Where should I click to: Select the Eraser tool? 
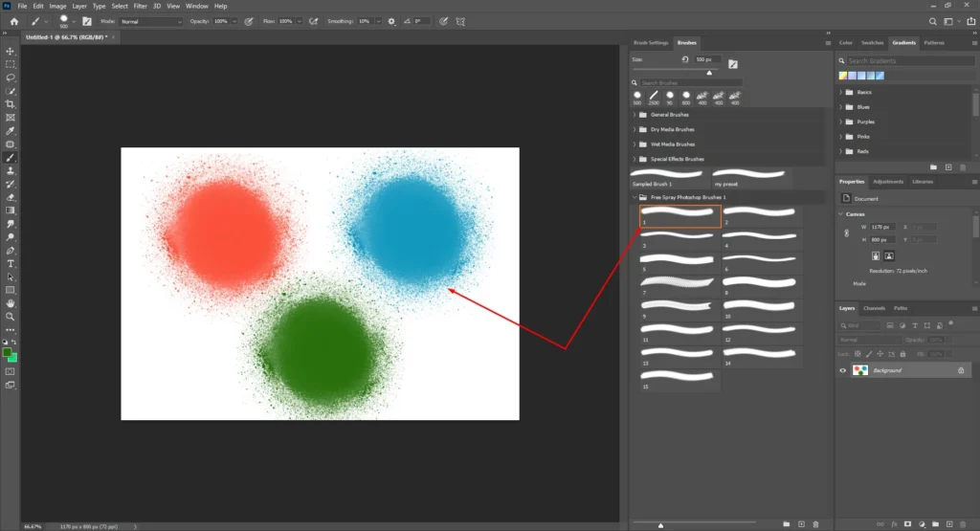point(10,197)
